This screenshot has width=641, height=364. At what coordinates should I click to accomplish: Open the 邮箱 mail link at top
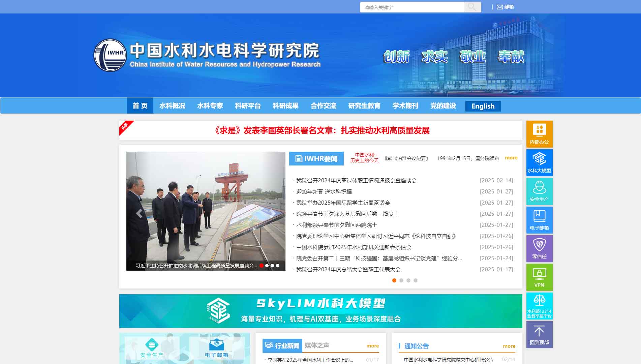pos(505,7)
